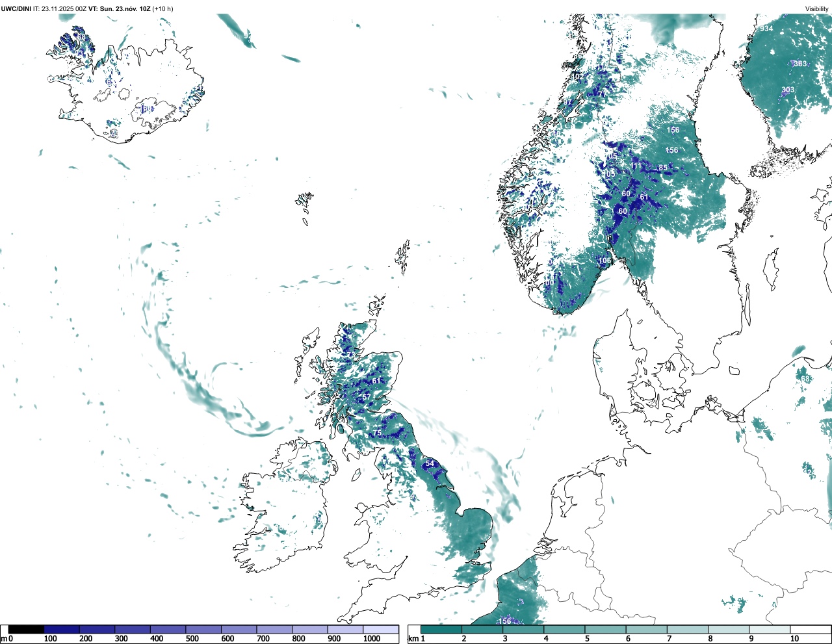Click the '68' value over Poland
The image size is (832, 644).
[x=805, y=379]
